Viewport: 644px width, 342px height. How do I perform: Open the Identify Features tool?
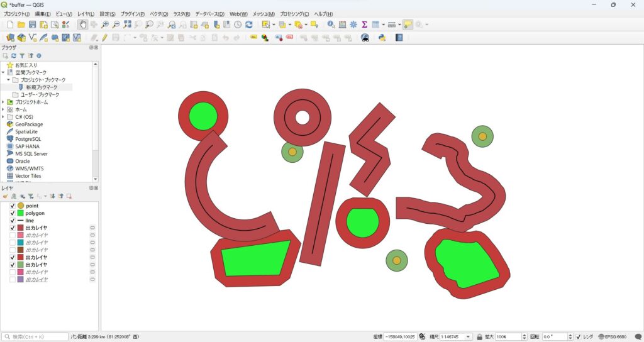pyautogui.click(x=331, y=25)
